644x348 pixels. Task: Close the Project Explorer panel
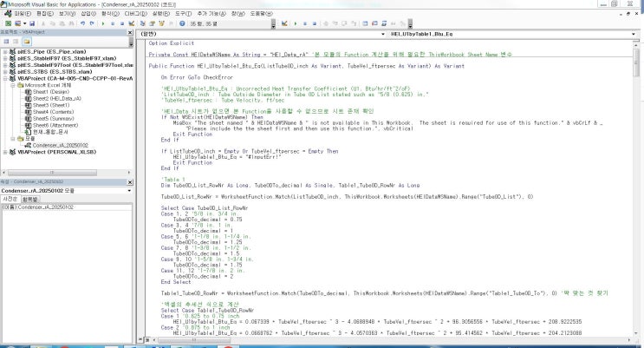point(130,32)
